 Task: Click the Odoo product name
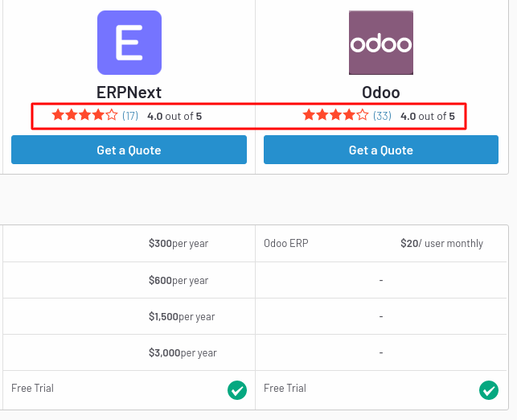[381, 93]
